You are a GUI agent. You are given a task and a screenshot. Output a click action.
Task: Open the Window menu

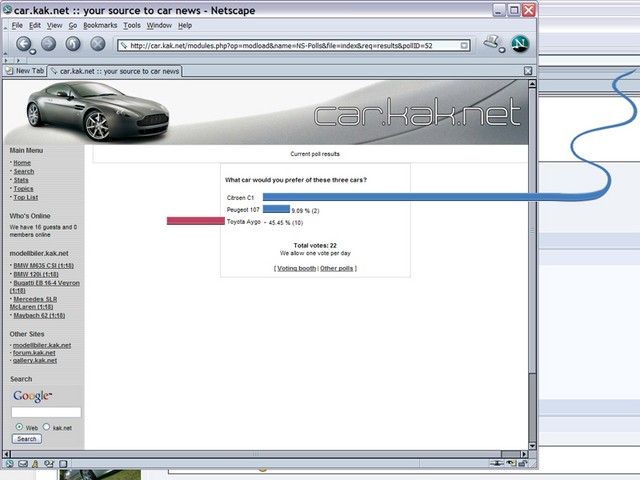point(159,25)
